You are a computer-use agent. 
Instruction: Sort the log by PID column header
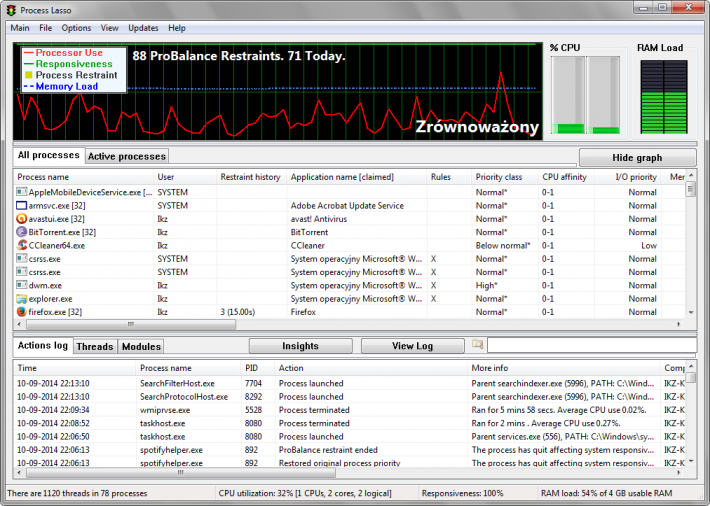pos(258,368)
